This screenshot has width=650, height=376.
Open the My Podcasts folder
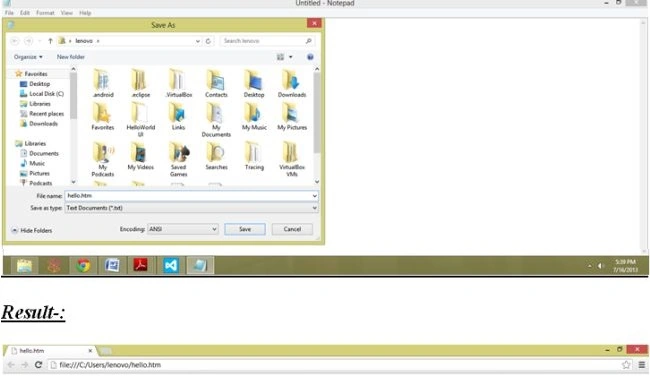pyautogui.click(x=103, y=159)
